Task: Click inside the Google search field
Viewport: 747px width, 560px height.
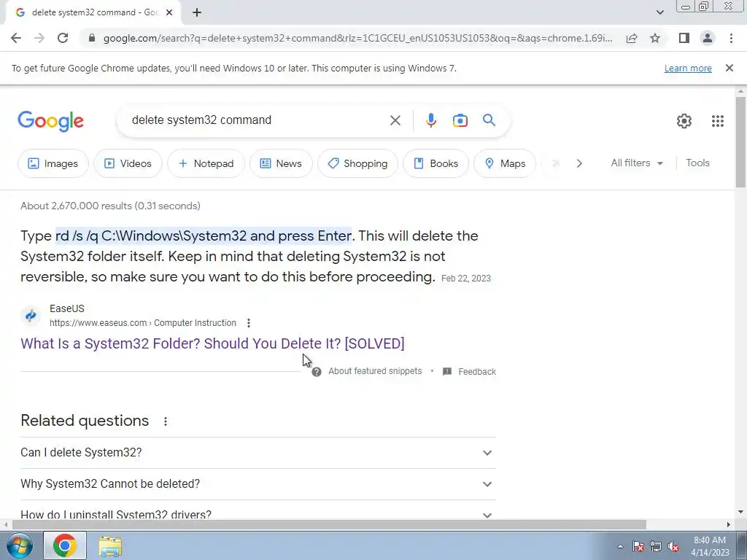Action: point(258,120)
